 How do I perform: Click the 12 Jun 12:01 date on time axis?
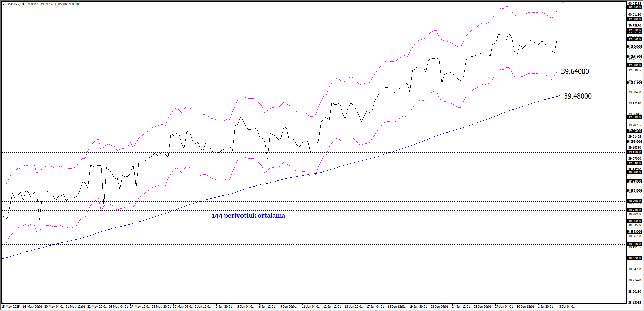(x=332, y=307)
